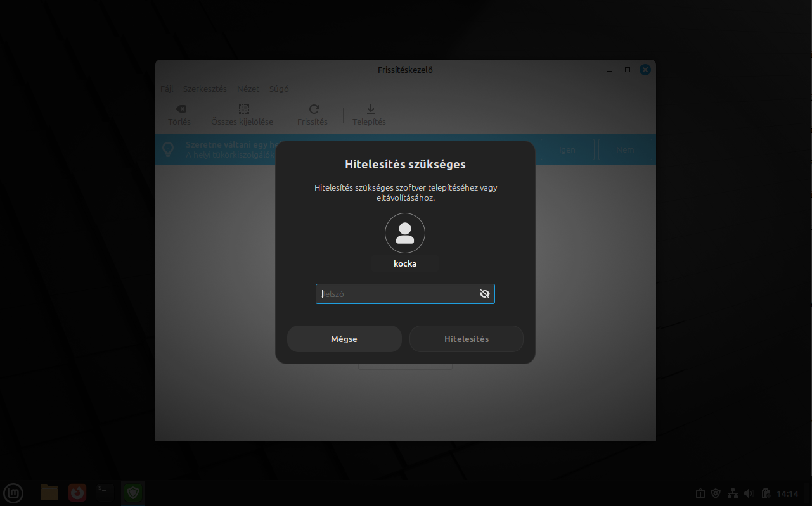The image size is (812, 506).
Task: Open the battery power tray icon
Action: click(x=766, y=493)
